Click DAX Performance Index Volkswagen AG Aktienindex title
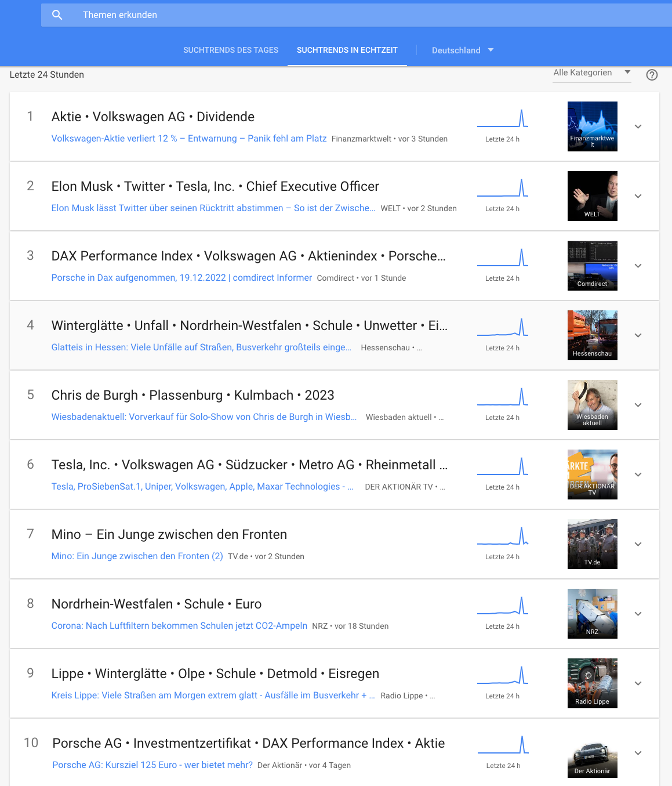 click(x=249, y=256)
